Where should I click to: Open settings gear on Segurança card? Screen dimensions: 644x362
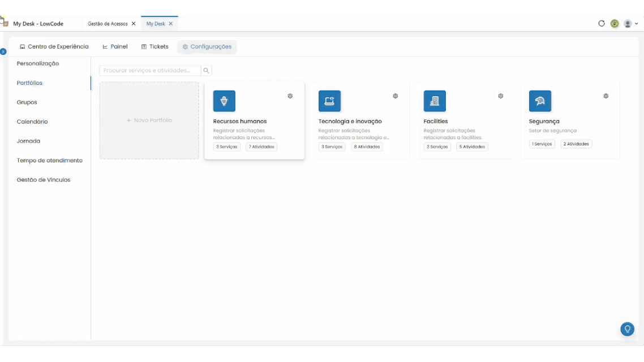[606, 96]
